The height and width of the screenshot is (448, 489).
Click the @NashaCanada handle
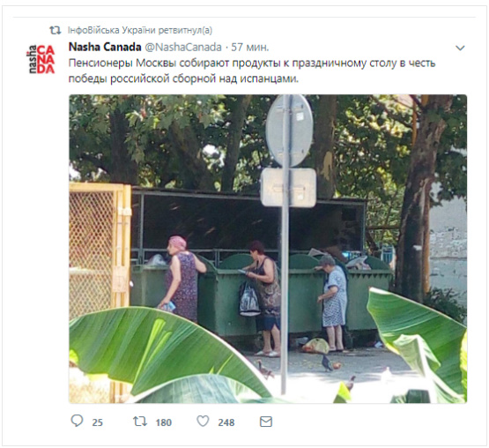[183, 47]
